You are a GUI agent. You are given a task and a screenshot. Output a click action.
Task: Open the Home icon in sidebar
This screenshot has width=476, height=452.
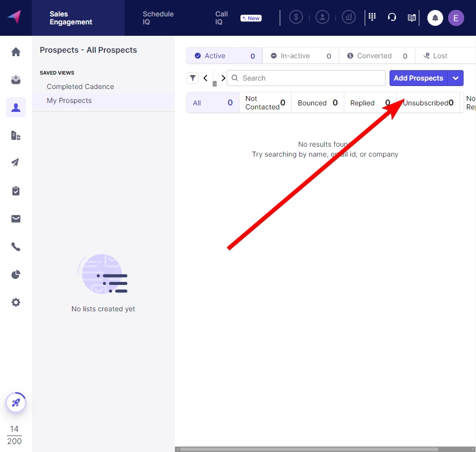point(16,52)
